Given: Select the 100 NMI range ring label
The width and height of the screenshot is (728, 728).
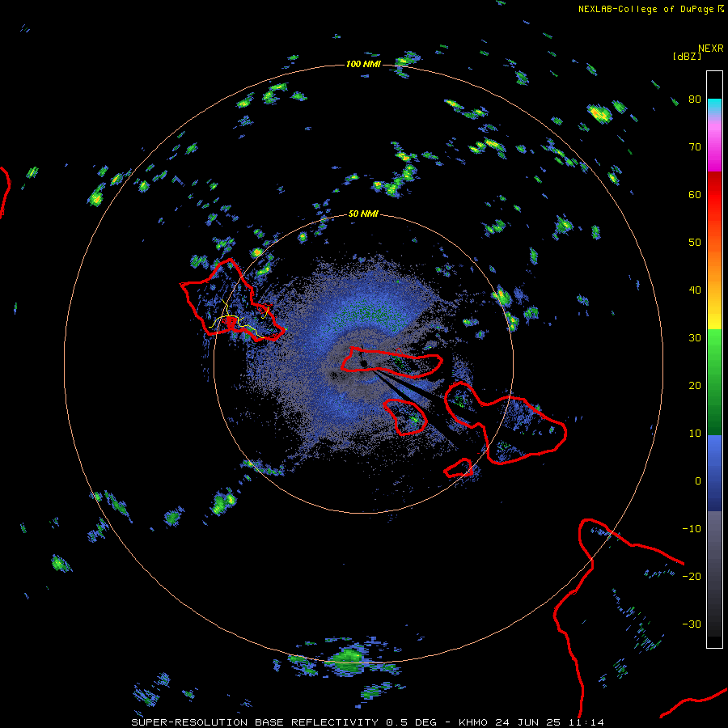Looking at the screenshot, I should 363,64.
